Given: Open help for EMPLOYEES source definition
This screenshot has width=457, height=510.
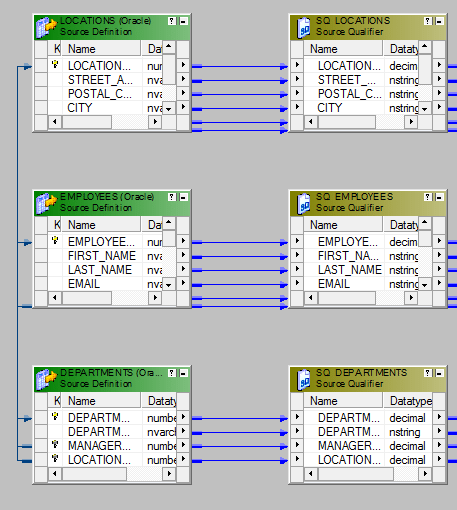Looking at the screenshot, I should [172, 197].
